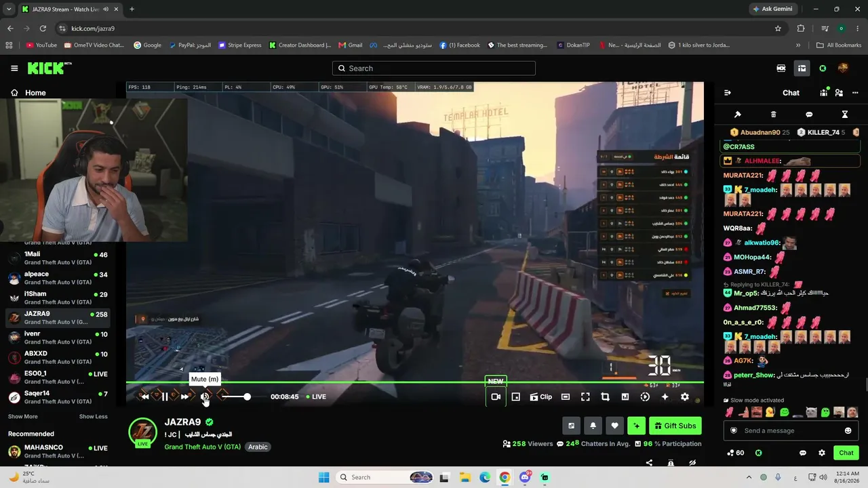868x488 pixels.
Task: Go to Home in sidebar
Action: 28,93
